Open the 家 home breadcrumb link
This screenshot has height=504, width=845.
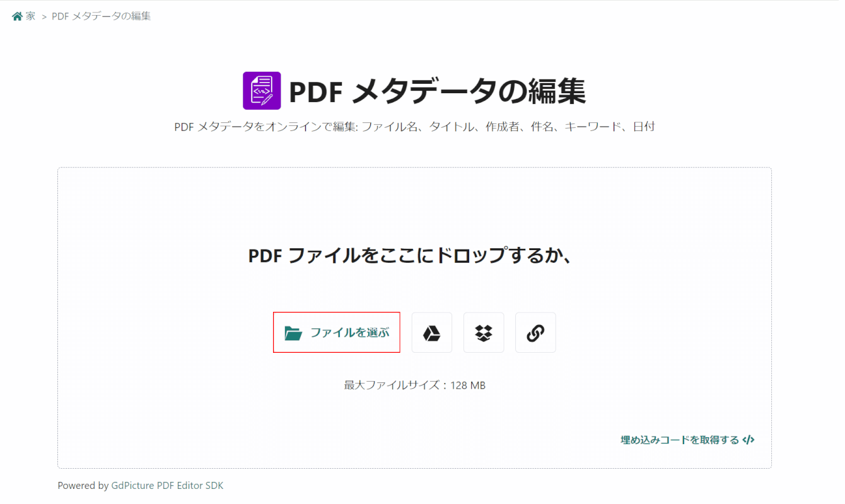click(24, 16)
